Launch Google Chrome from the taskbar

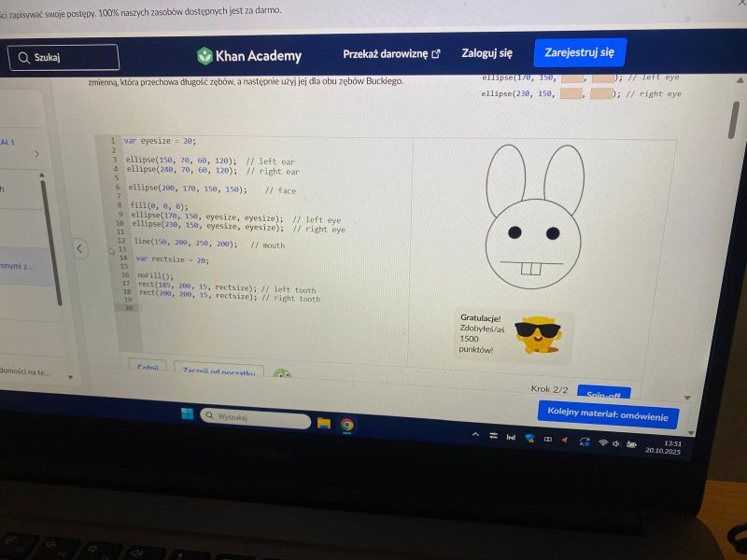tap(347, 425)
